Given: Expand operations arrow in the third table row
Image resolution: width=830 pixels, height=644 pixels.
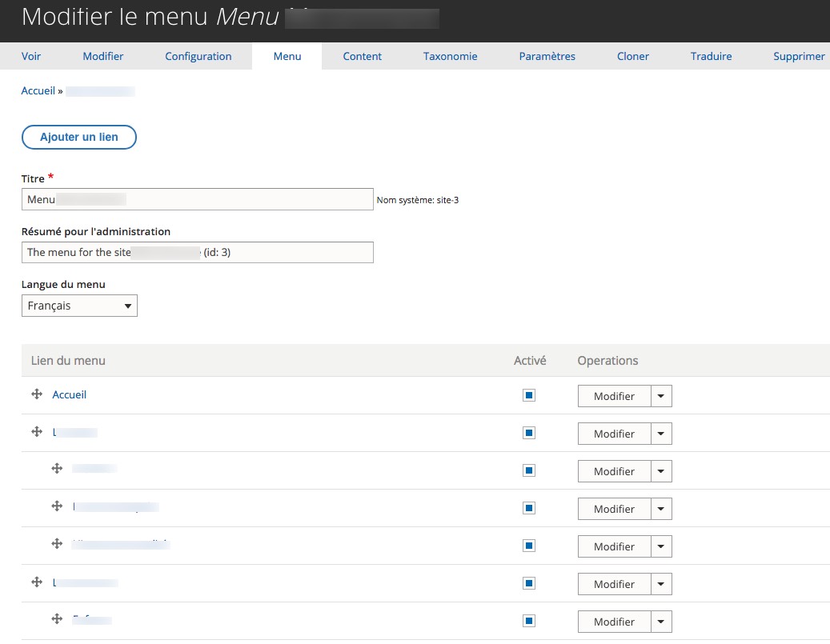Looking at the screenshot, I should [661, 471].
